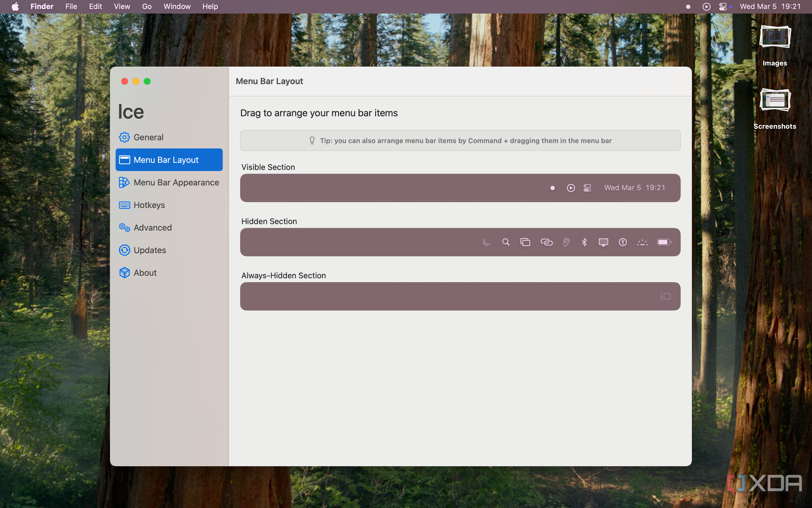
Task: Go to the Hotkeys pane
Action: coord(169,205)
